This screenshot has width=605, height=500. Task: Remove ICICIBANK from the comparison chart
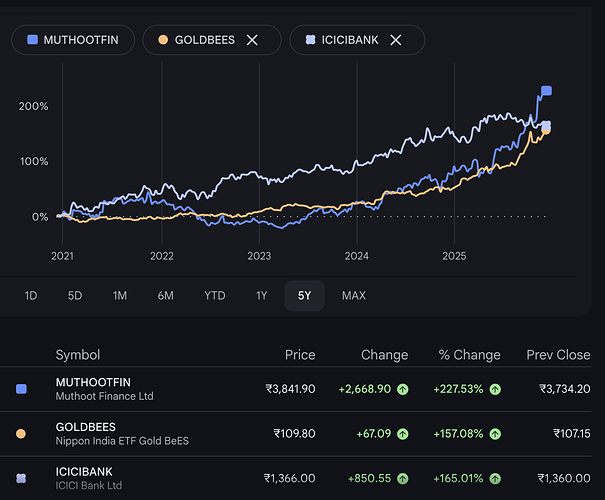click(x=395, y=40)
